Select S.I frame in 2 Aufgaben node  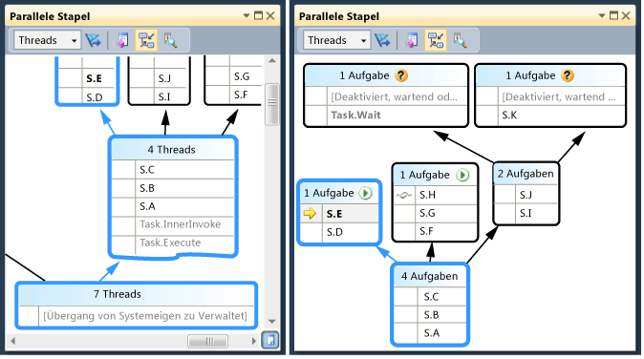pos(526,213)
